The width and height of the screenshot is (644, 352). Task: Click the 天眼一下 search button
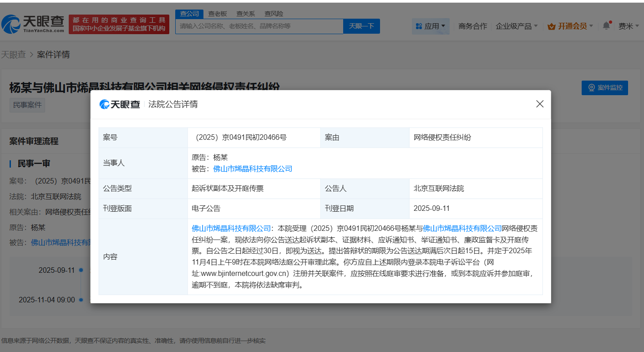pyautogui.click(x=361, y=26)
